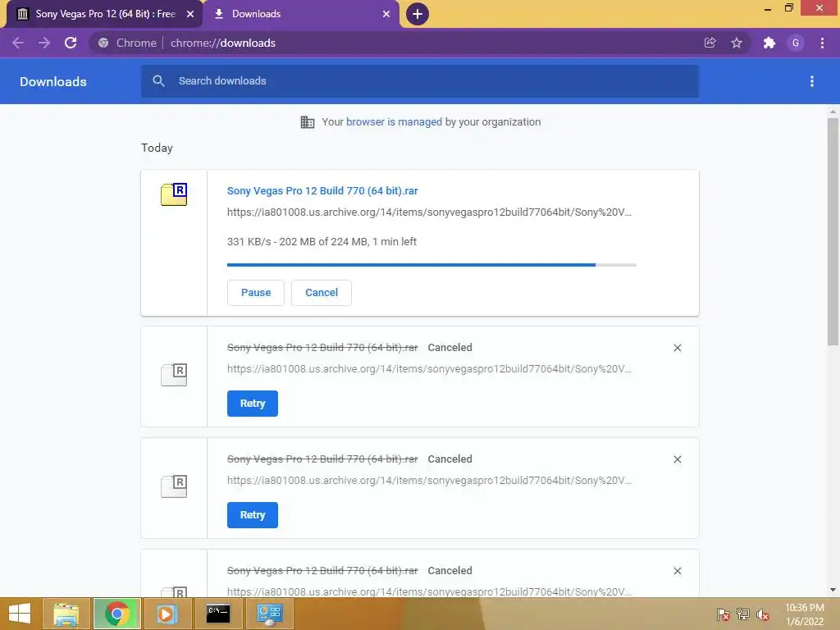Open Sony Vegas Pro 12 Build 770 file link
Screen dimensions: 840x630
322,190
